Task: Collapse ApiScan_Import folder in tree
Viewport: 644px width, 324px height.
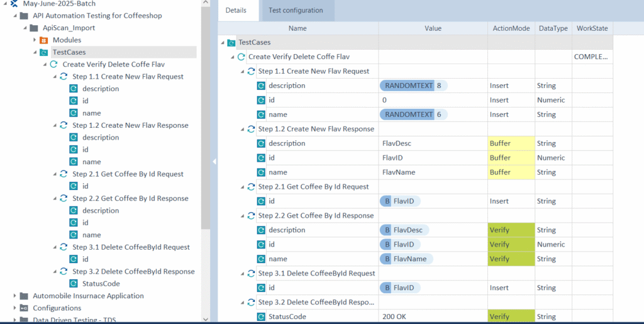Action: coord(25,28)
